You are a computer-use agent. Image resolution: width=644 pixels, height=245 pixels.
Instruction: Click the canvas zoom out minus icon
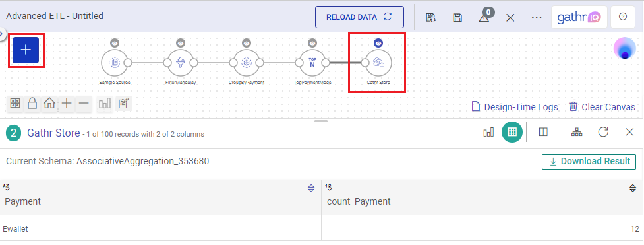pos(83,104)
